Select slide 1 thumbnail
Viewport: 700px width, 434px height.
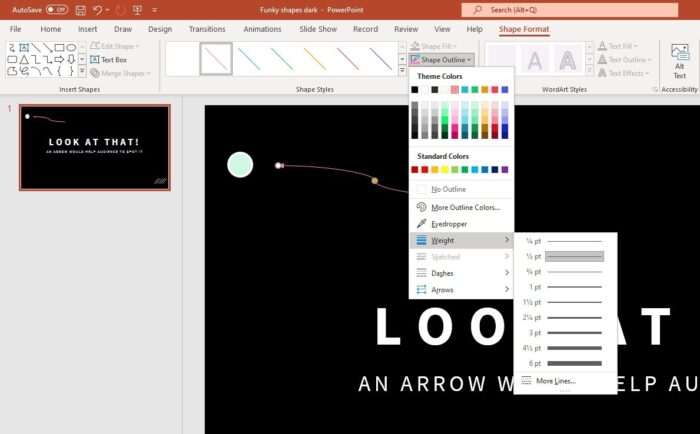pyautogui.click(x=95, y=147)
